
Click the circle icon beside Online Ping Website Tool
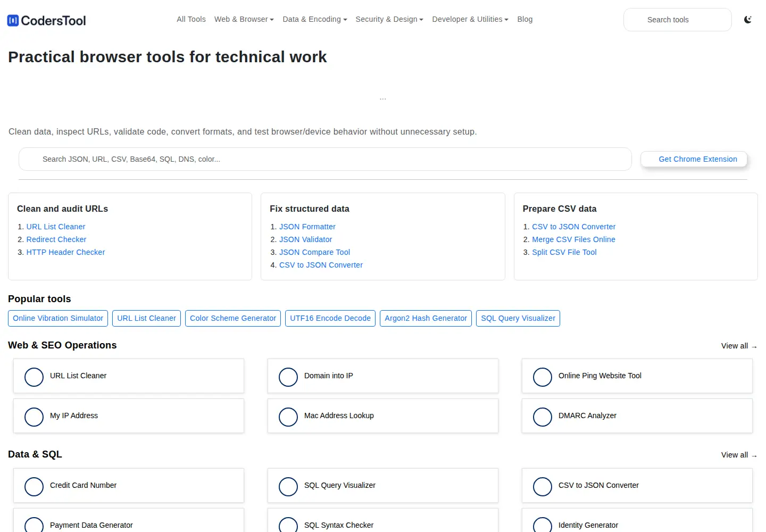pos(543,377)
